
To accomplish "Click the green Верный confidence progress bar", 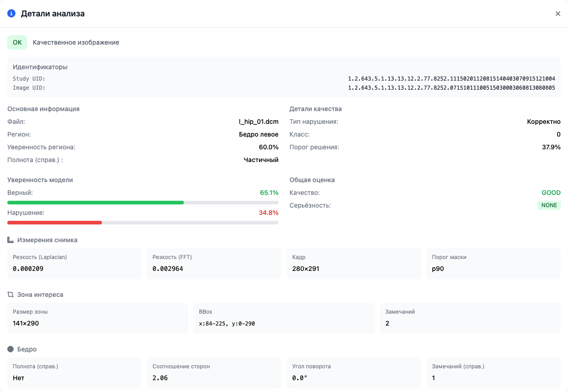I will [x=143, y=203].
